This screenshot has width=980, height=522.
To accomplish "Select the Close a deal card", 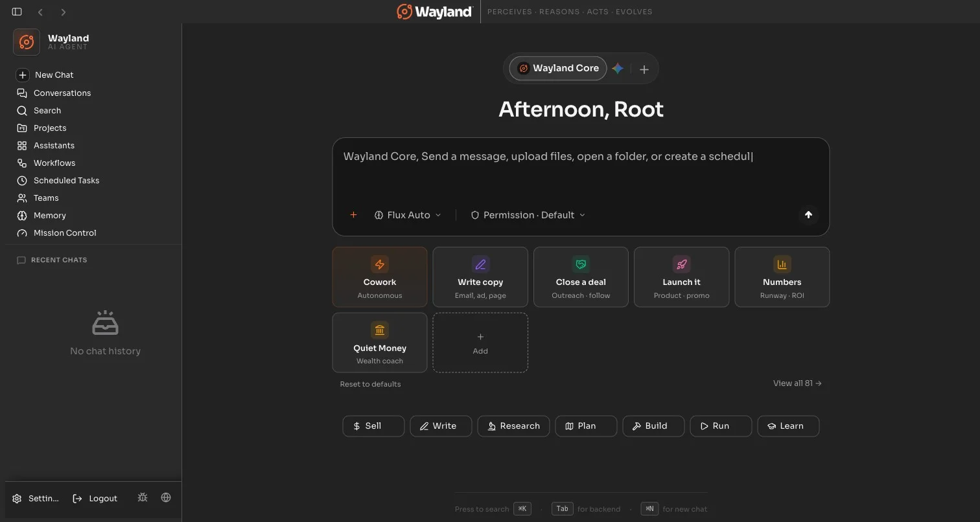I will pos(581,277).
